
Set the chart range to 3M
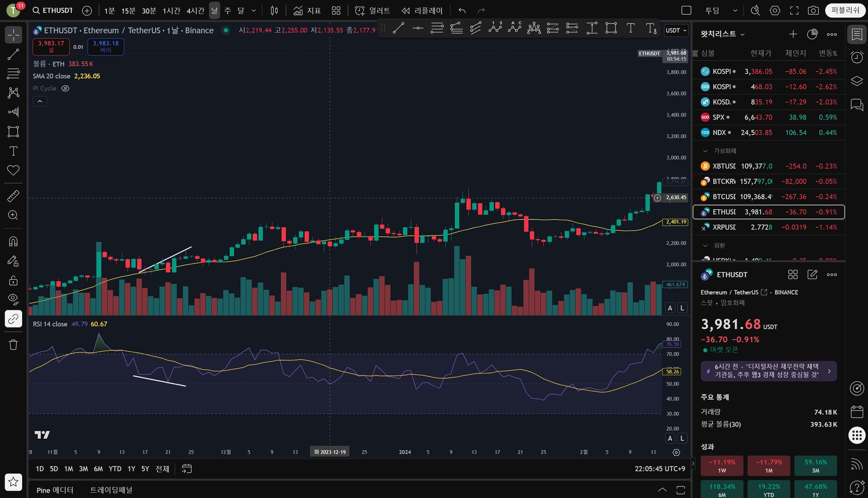click(83, 469)
